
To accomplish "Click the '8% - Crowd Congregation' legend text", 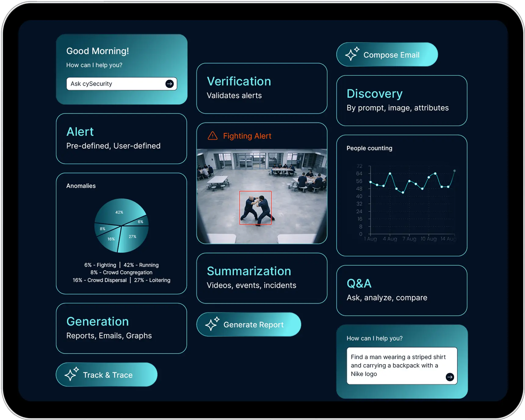I will (x=121, y=272).
